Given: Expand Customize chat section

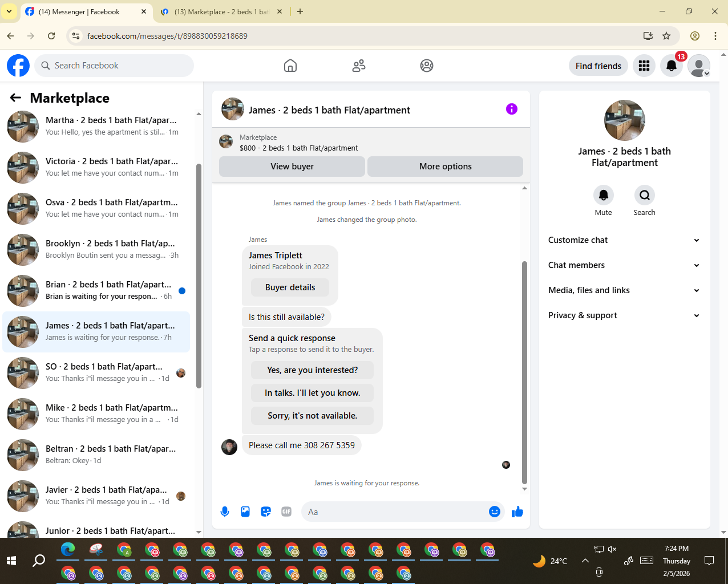Looking at the screenshot, I should (625, 240).
